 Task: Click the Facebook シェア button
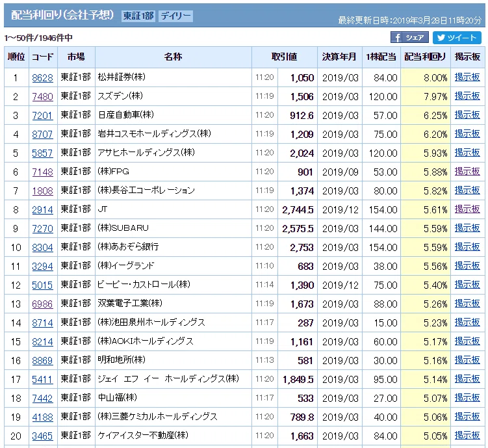click(x=409, y=38)
